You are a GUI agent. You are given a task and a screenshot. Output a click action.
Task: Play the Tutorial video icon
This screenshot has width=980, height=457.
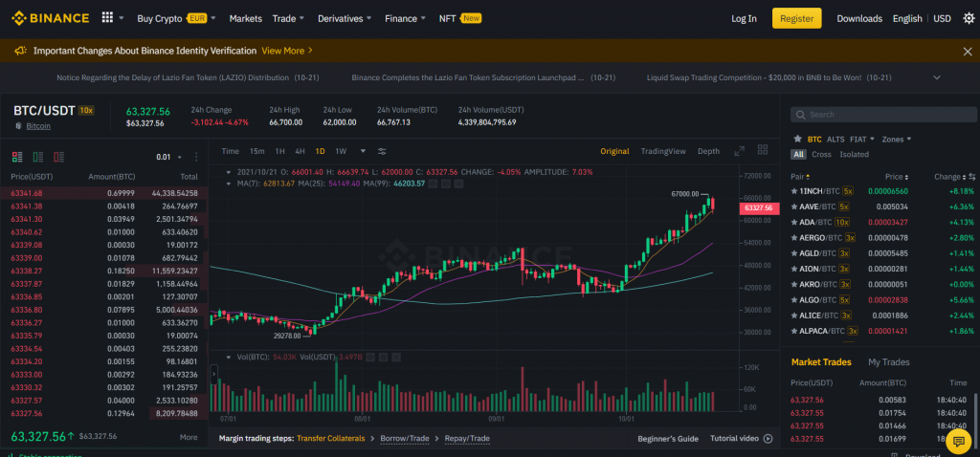click(x=768, y=439)
